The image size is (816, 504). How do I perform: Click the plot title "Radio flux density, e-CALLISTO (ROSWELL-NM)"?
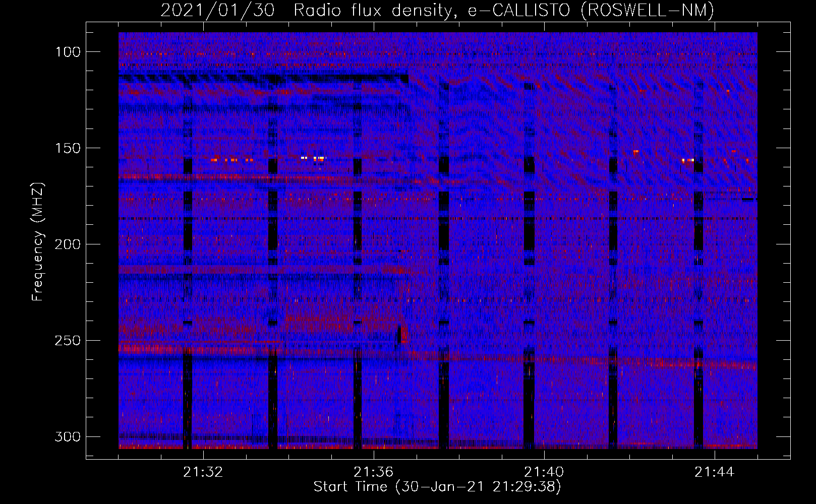click(x=504, y=10)
